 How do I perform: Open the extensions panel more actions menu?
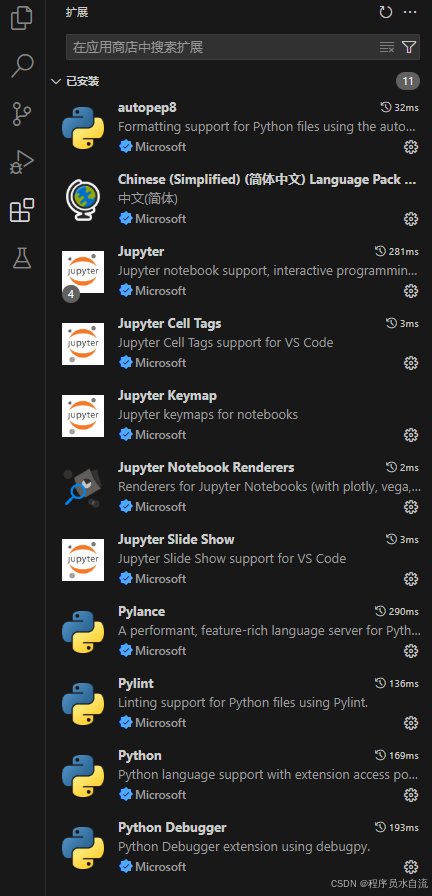pyautogui.click(x=410, y=12)
